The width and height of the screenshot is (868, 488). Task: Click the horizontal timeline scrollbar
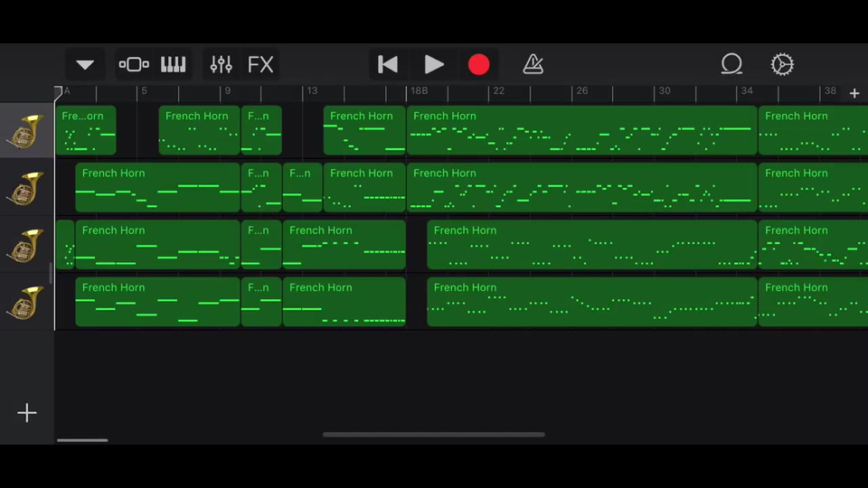pos(433,435)
